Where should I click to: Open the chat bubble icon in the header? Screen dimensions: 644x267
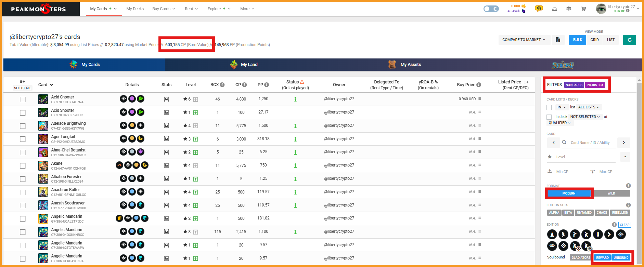539,9
